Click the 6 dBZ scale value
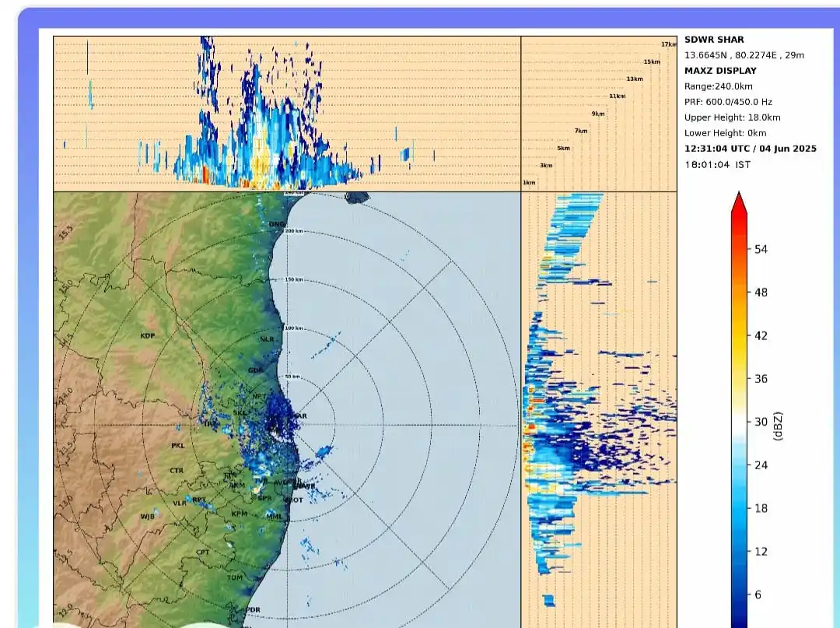 coord(758,595)
